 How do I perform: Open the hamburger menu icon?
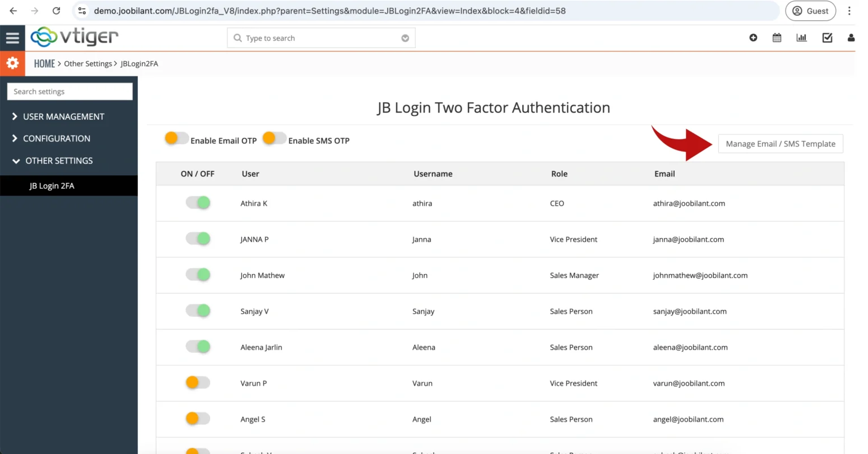click(x=13, y=37)
